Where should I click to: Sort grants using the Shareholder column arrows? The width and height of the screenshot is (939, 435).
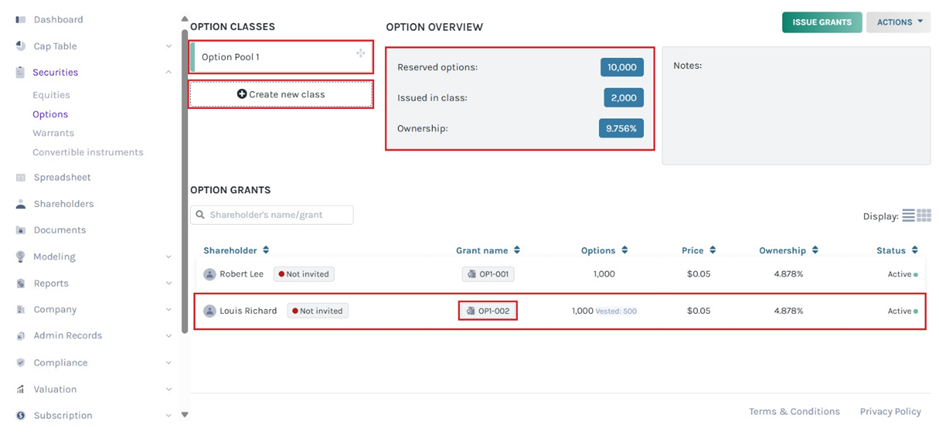tap(266, 251)
